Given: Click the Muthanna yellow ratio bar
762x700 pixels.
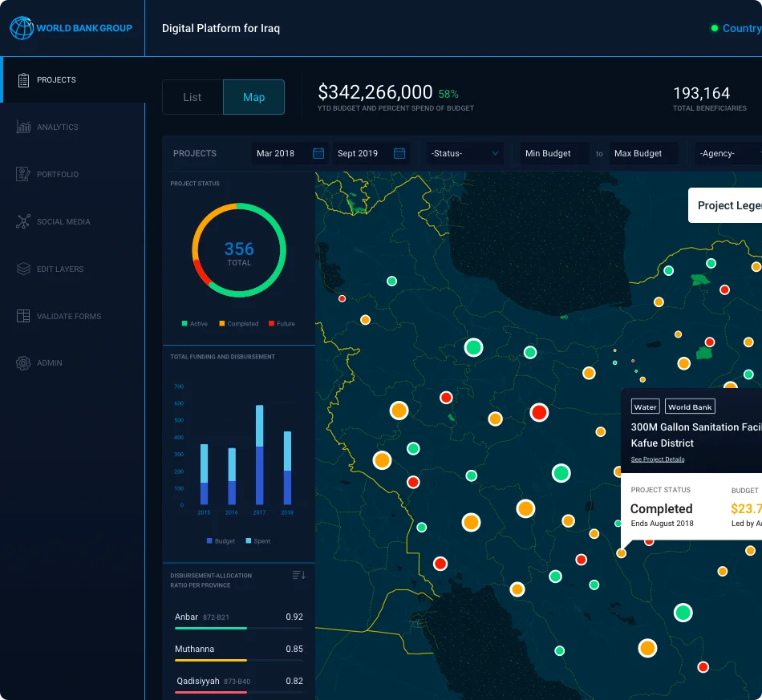Looking at the screenshot, I should [211, 660].
